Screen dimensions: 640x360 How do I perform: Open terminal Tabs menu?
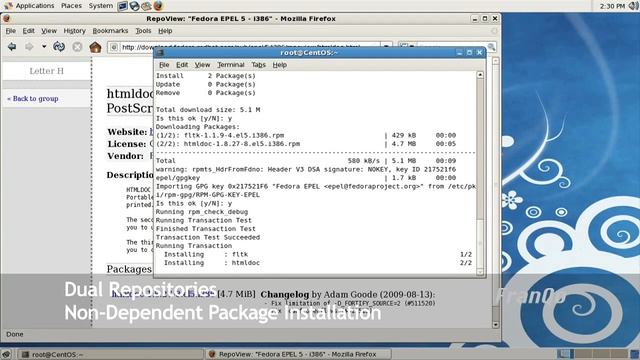click(258, 64)
